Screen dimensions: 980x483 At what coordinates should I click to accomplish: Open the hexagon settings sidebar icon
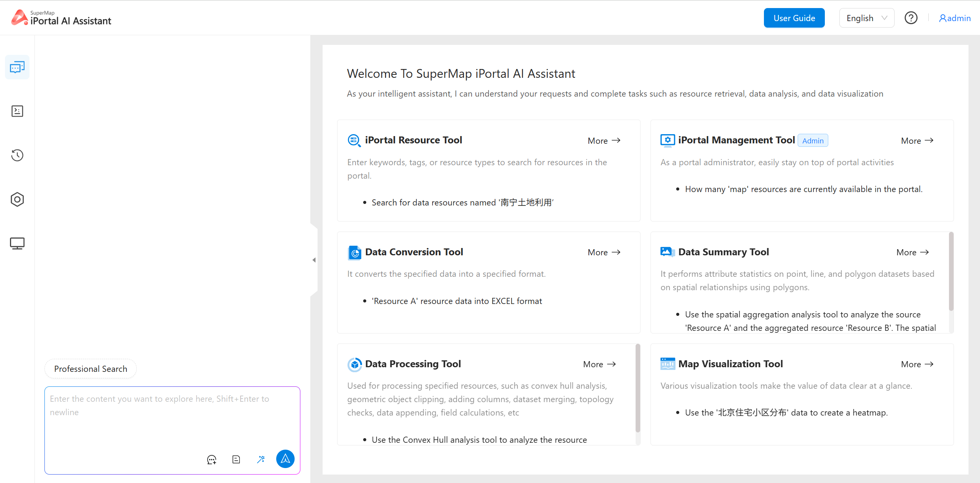click(x=17, y=199)
